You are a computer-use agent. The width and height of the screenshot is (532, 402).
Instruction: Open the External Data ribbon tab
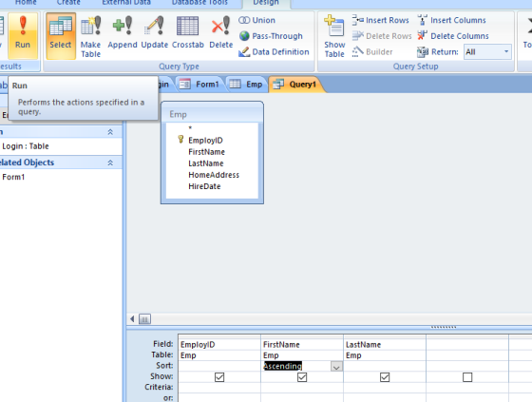(126, 3)
